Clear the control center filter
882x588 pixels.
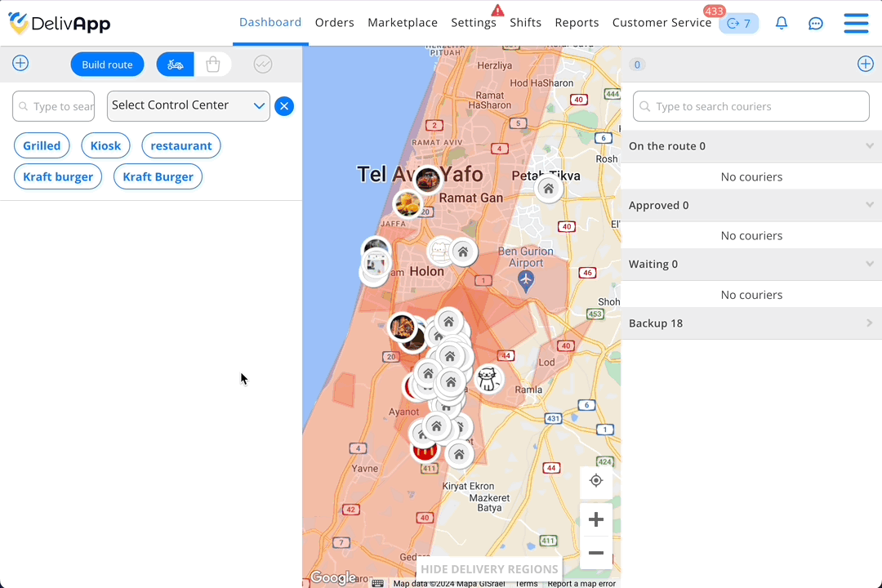284,106
